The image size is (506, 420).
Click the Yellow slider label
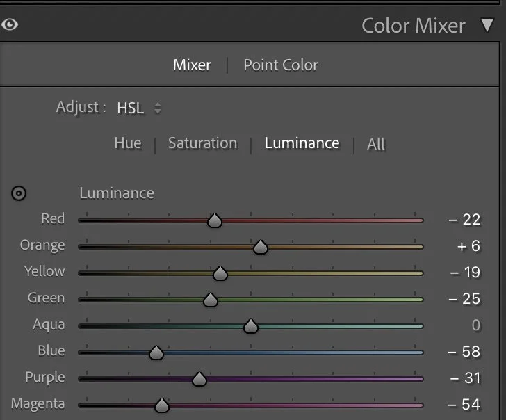[x=44, y=271]
